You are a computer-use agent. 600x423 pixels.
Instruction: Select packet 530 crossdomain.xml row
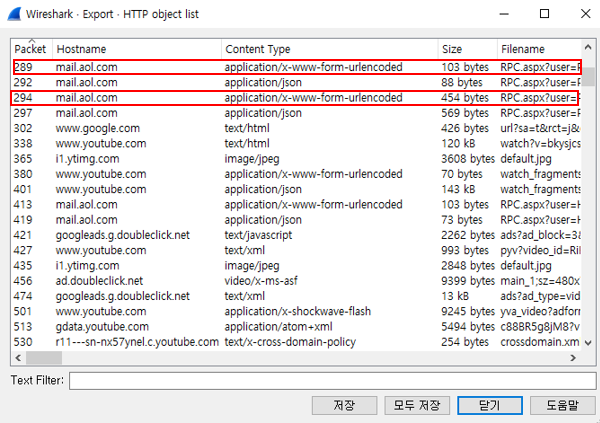(x=297, y=342)
